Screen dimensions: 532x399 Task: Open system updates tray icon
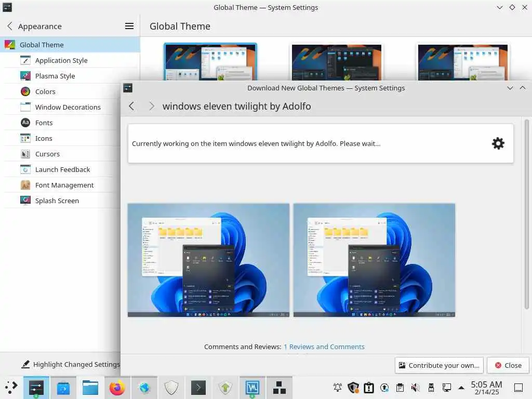pyautogui.click(x=384, y=387)
